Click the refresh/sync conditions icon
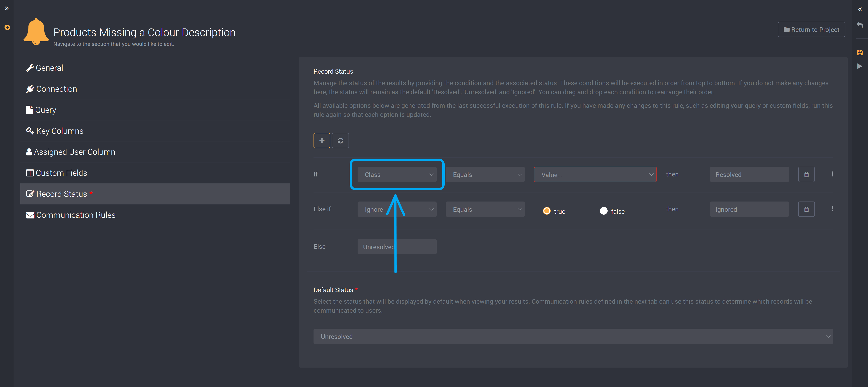868x387 pixels. click(341, 141)
